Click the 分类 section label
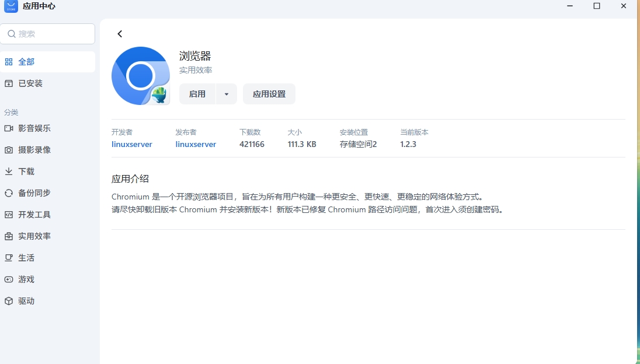The height and width of the screenshot is (364, 640). pyautogui.click(x=11, y=113)
